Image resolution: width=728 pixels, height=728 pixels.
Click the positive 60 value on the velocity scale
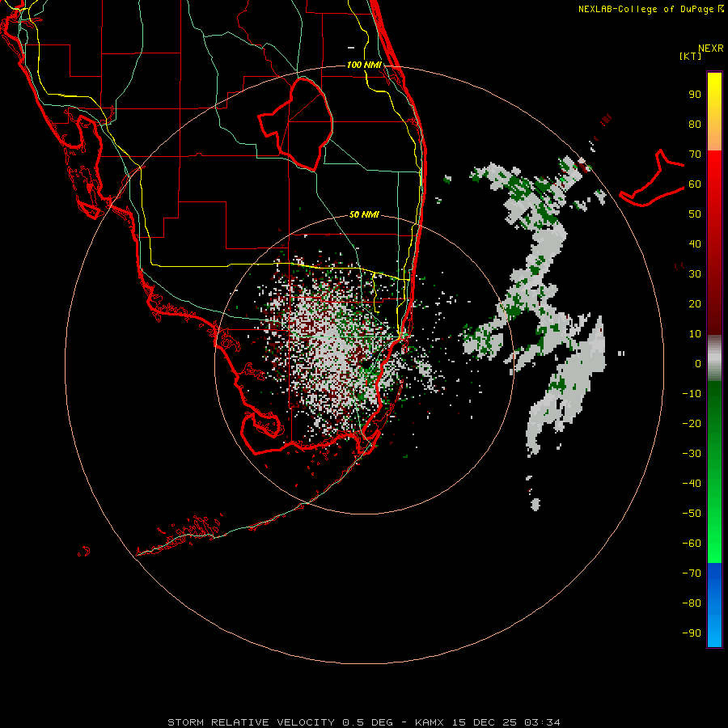point(695,184)
